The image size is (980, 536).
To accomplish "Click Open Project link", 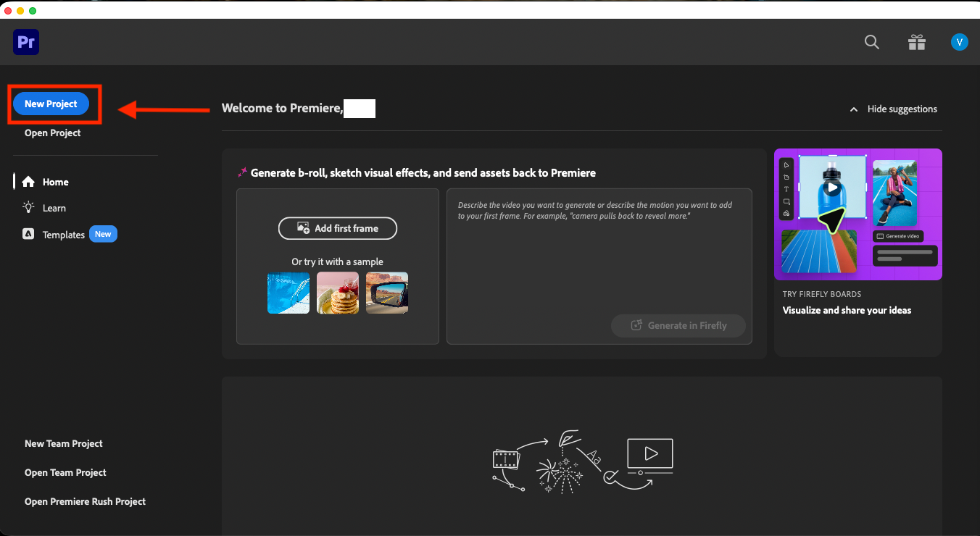I will click(53, 133).
